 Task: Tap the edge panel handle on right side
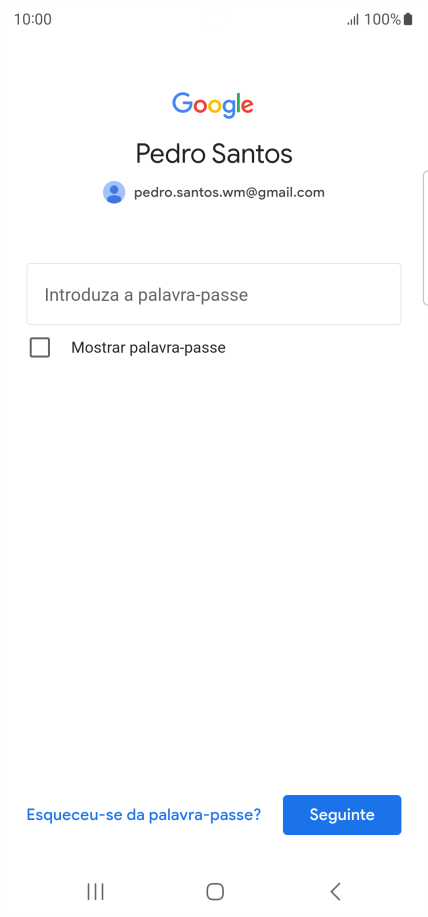coord(425,238)
